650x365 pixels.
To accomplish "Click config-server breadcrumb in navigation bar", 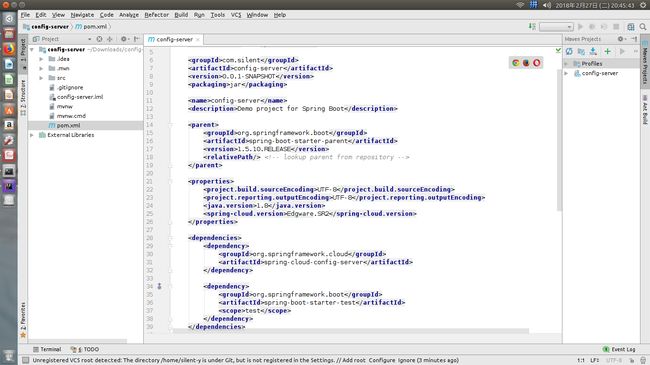I will (46, 27).
